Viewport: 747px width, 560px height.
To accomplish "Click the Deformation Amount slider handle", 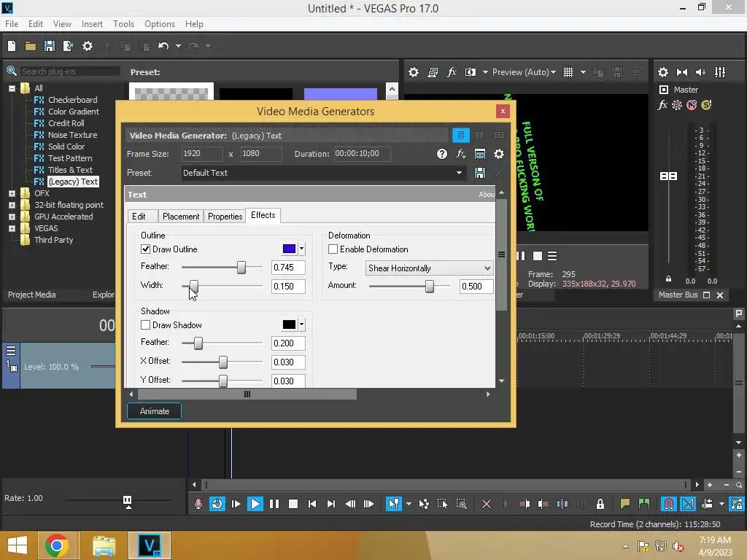I will [429, 286].
